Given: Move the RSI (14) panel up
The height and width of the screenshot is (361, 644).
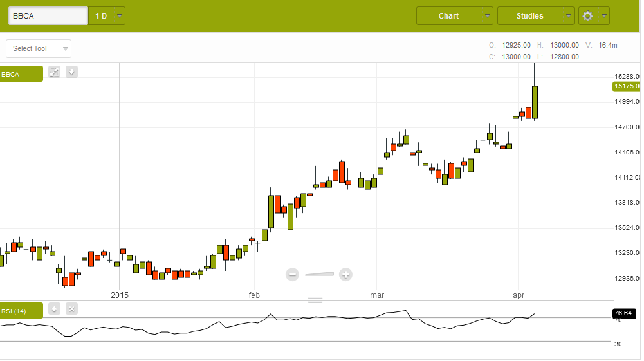Looking at the screenshot, I should [x=55, y=309].
